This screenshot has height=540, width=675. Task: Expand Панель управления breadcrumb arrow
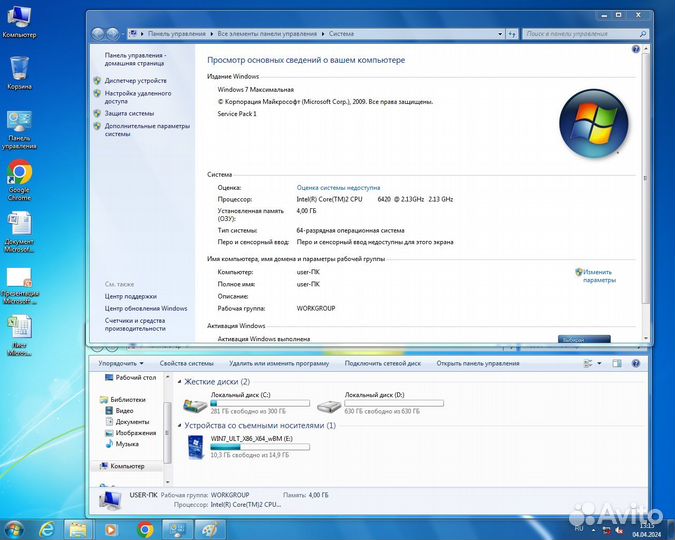pyautogui.click(x=212, y=34)
